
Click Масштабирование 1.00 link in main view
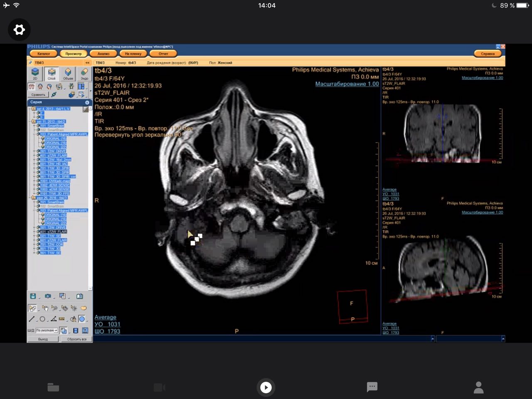[x=347, y=84]
